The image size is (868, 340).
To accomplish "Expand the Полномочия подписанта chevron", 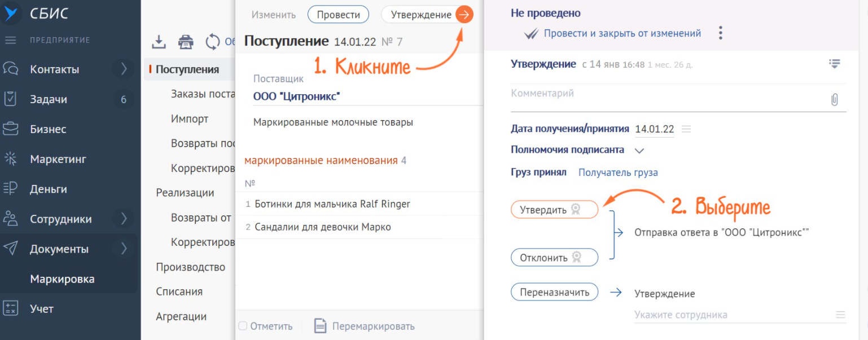I will pos(639,151).
